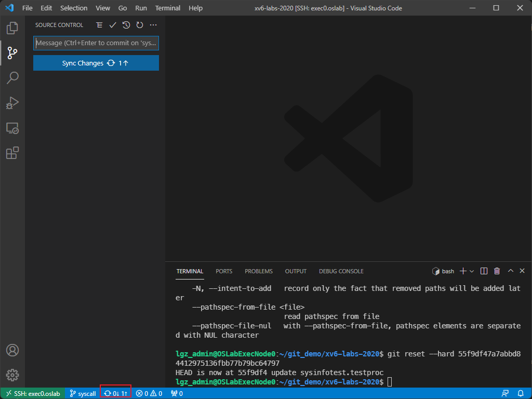
Task: Kill terminal with the trash icon
Action: click(x=497, y=271)
